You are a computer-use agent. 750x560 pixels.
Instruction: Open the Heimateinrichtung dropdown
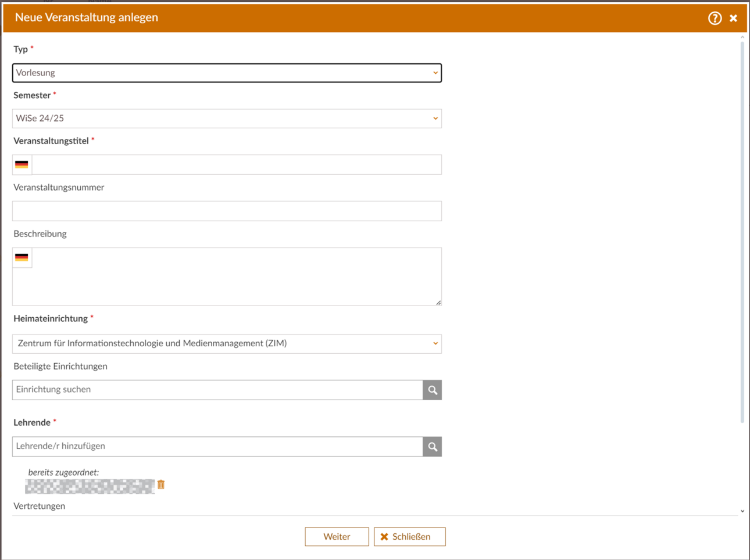click(227, 343)
